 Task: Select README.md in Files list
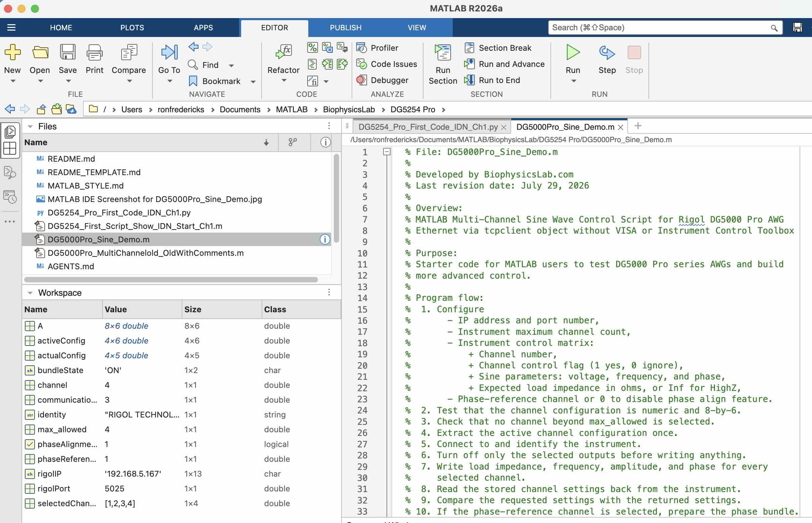[71, 159]
